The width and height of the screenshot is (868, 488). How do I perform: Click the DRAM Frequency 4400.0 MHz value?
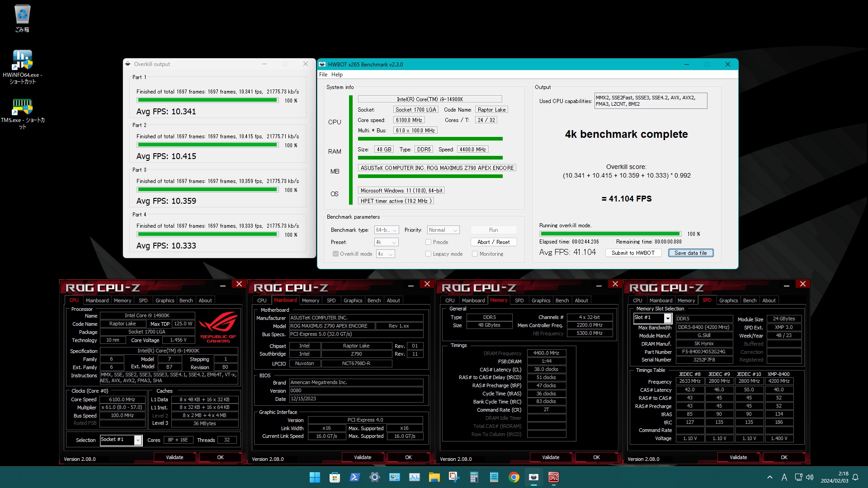pos(546,353)
